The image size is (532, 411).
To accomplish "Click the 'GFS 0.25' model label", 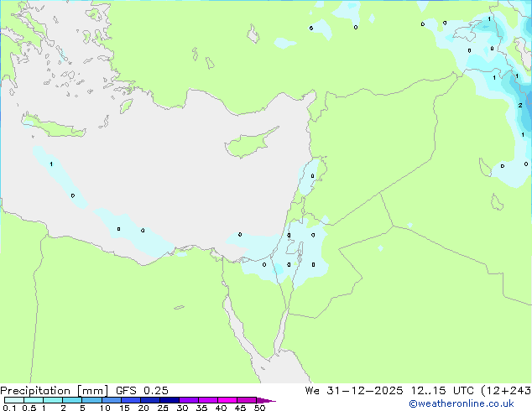I will click(142, 391).
